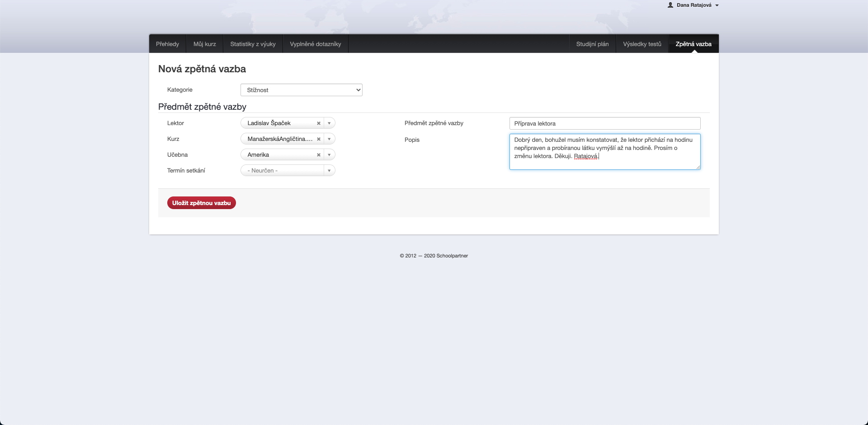Open the Můj kurz tab

coord(204,44)
